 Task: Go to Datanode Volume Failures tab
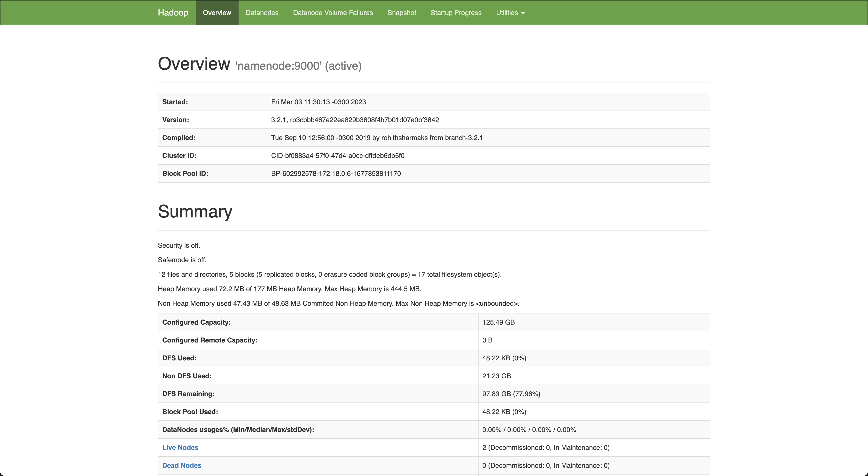pos(333,12)
